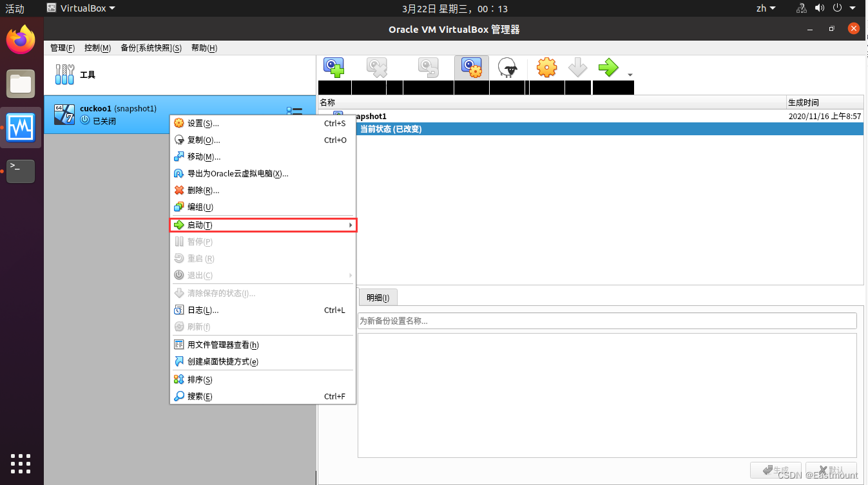Image resolution: width=868 pixels, height=485 pixels.
Task: Open the Files manager from the dock
Action: tap(21, 84)
